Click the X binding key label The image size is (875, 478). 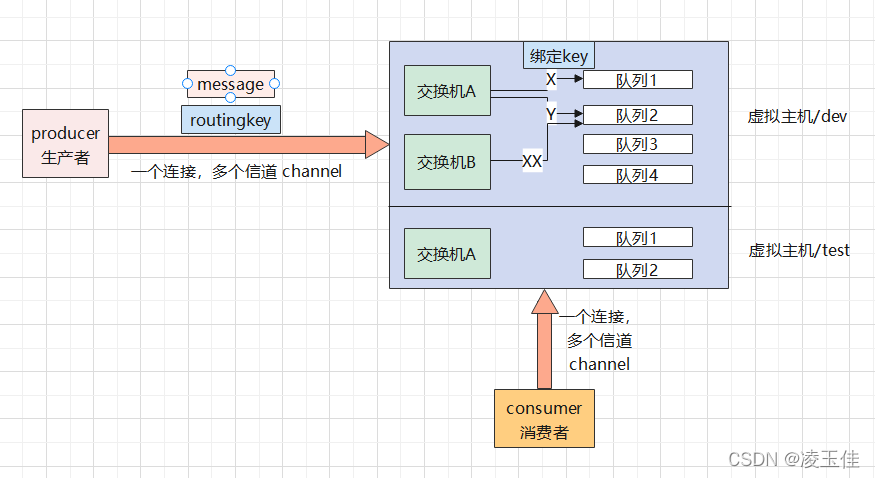point(551,80)
